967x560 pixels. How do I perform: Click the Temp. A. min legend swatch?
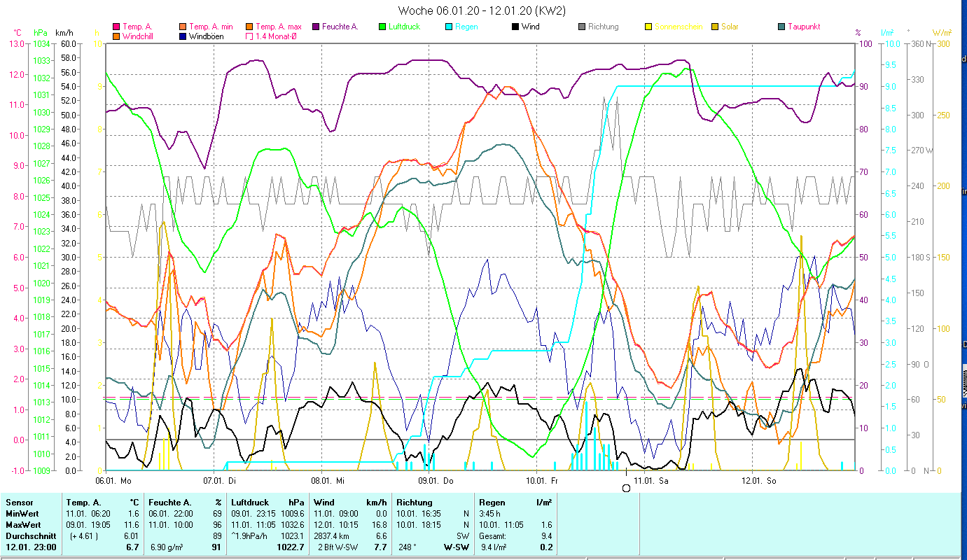[x=182, y=27]
